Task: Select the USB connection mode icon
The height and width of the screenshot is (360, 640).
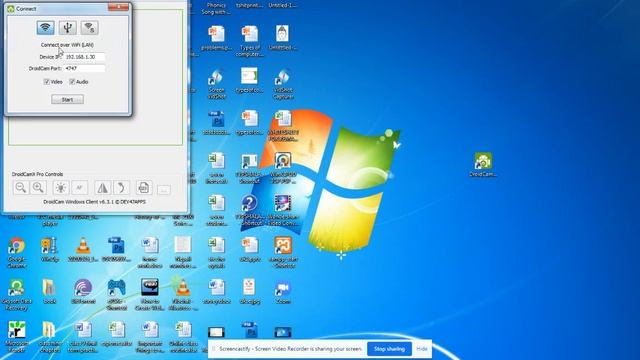Action: [67, 28]
